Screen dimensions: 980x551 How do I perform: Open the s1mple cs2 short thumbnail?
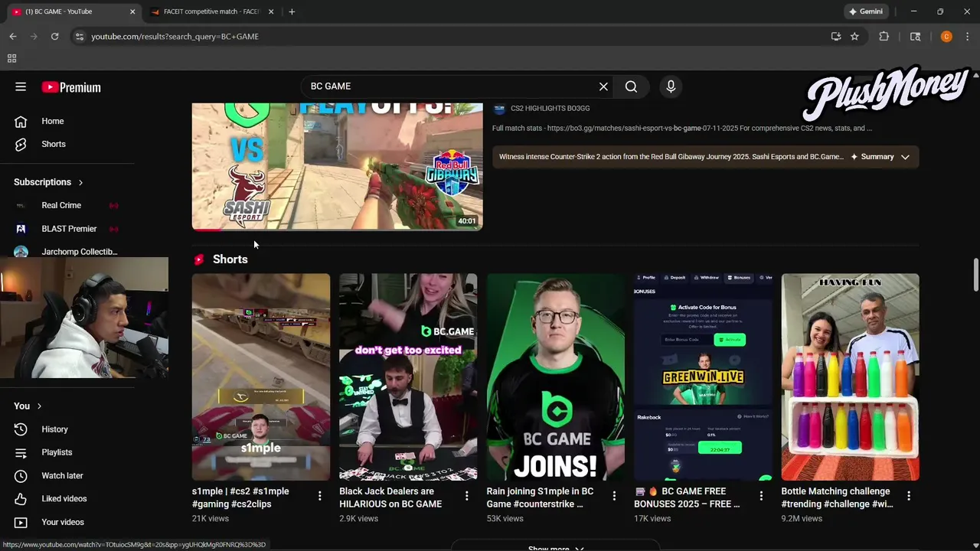coord(261,377)
